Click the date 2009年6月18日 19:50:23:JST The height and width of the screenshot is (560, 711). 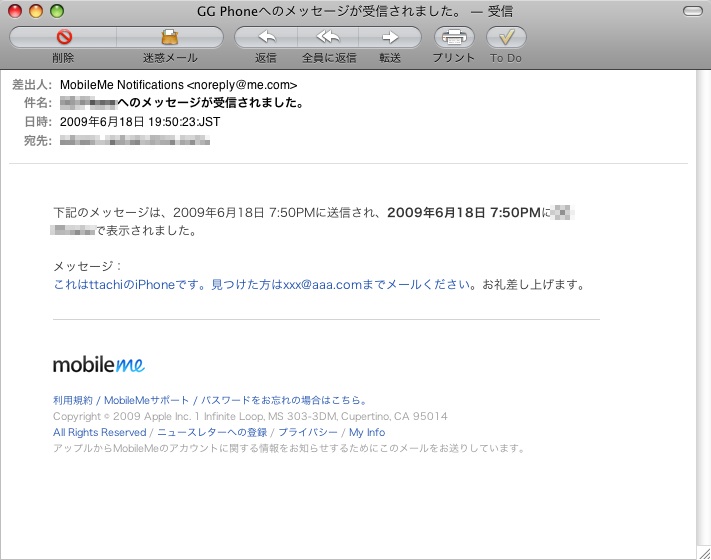click(x=140, y=122)
